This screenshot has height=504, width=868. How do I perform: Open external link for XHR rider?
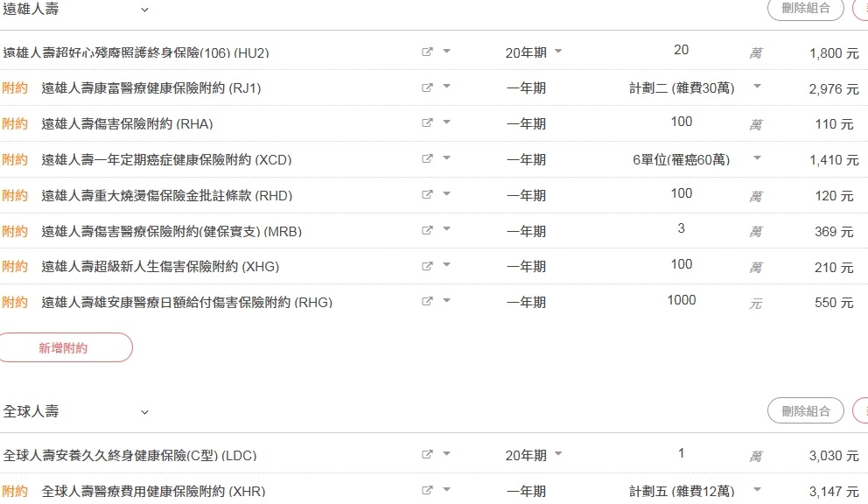pos(427,491)
